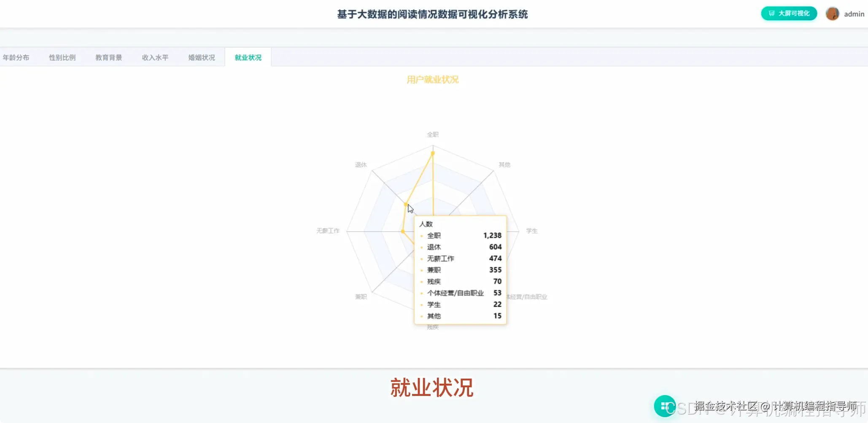Click the screen icon inside 大屏可视化 button
Viewport: 868px width, 423px height.
click(x=772, y=13)
